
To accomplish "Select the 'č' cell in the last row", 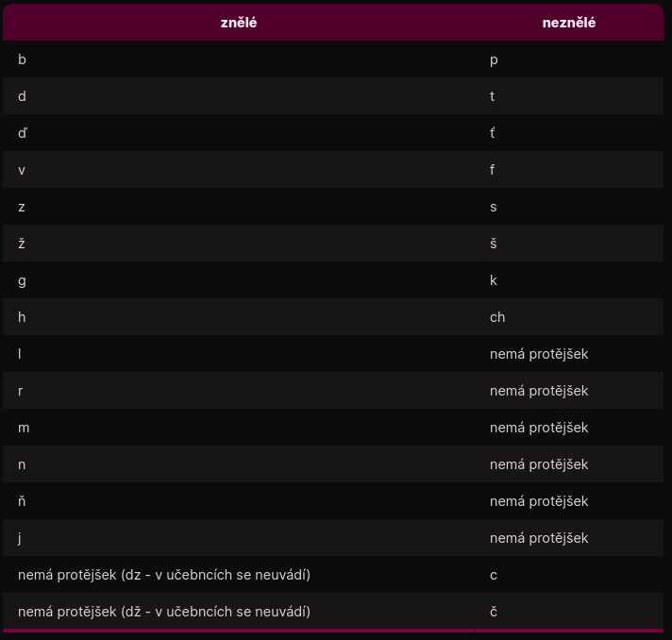I will (x=569, y=612).
